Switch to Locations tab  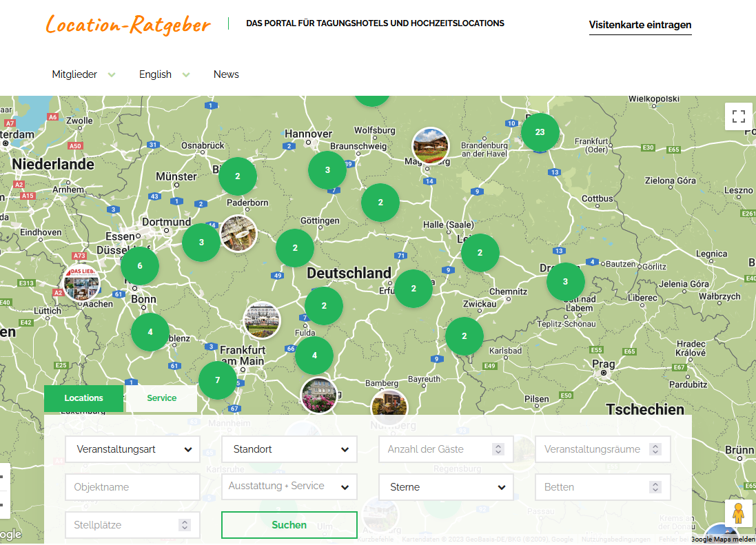pos(83,398)
